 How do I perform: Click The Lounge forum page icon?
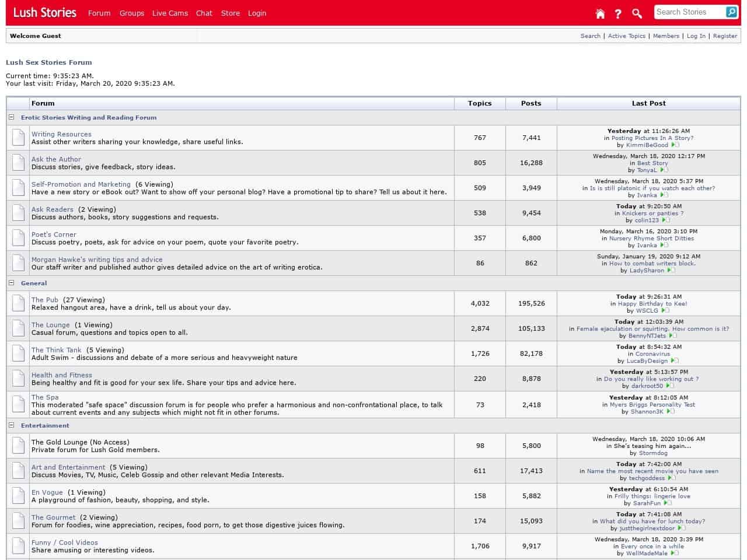18,328
